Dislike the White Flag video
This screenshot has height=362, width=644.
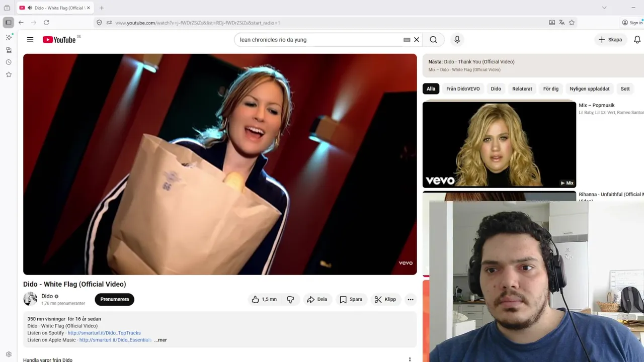(290, 299)
